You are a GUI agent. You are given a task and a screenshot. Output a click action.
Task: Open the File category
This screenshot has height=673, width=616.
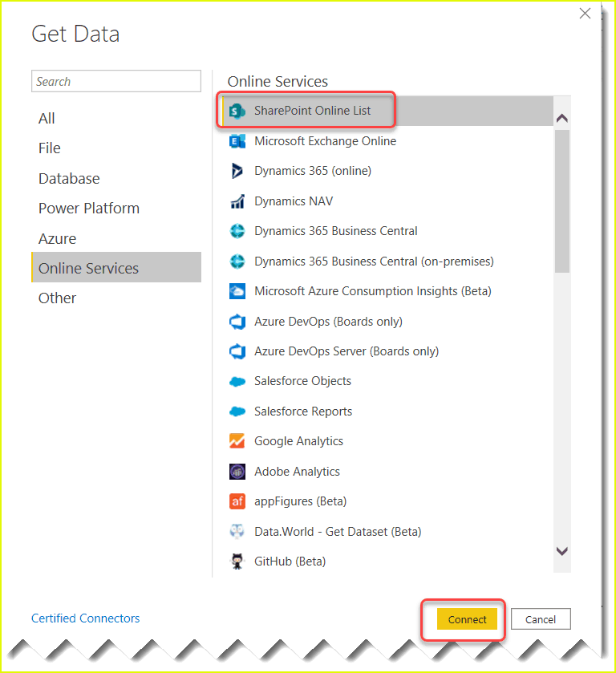[116, 148]
